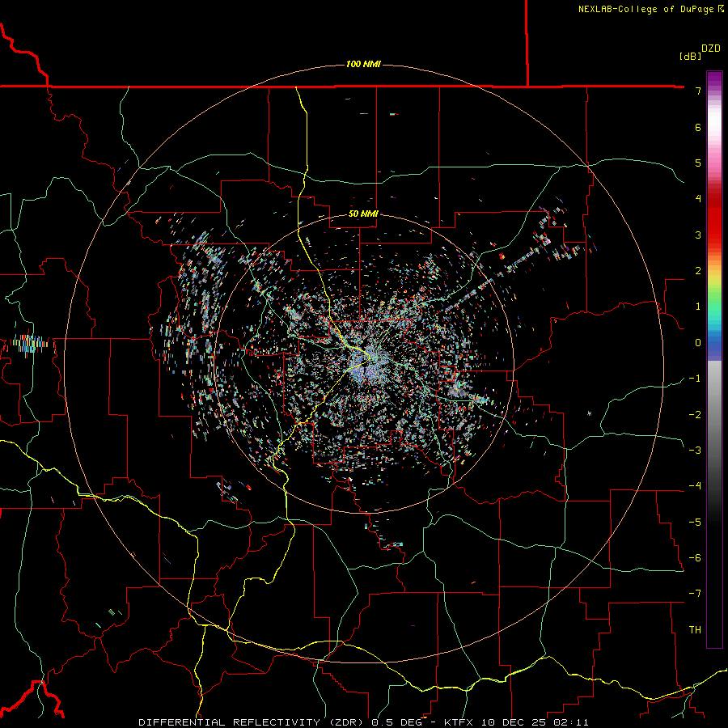Click the scale value -4
The image size is (728, 728).
click(x=695, y=486)
